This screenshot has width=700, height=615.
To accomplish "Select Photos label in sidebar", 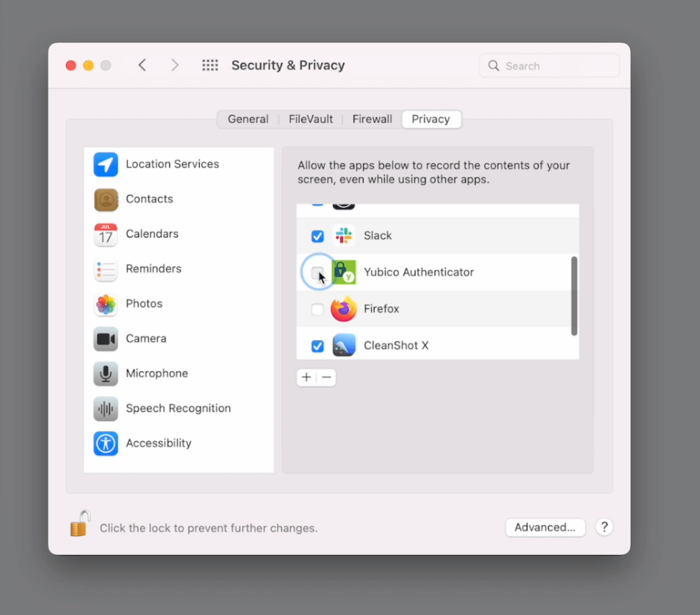I will click(144, 304).
